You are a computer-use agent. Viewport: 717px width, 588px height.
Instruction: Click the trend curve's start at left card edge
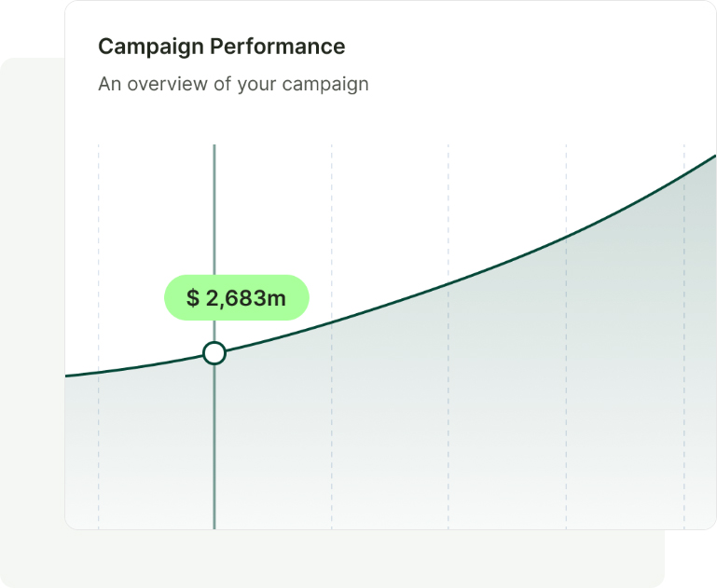coord(69,376)
